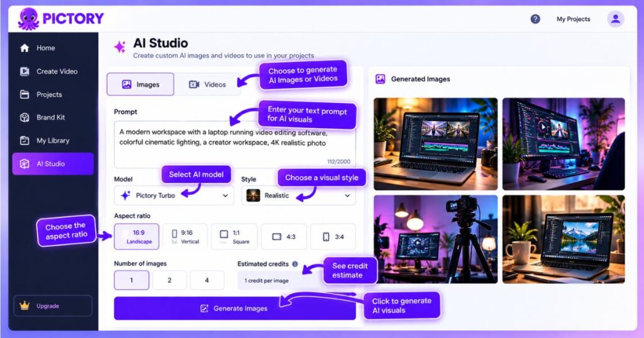Click the Pictory Turbo sparkle icon

(x=125, y=195)
